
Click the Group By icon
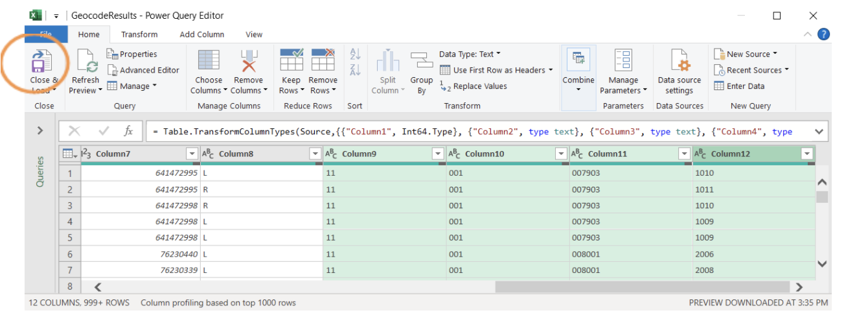[x=422, y=61]
